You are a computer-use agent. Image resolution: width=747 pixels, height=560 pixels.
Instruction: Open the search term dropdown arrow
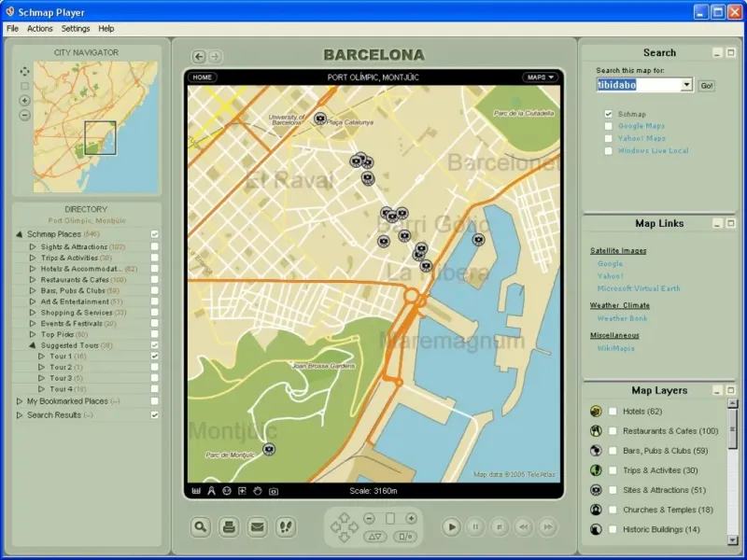tap(686, 85)
